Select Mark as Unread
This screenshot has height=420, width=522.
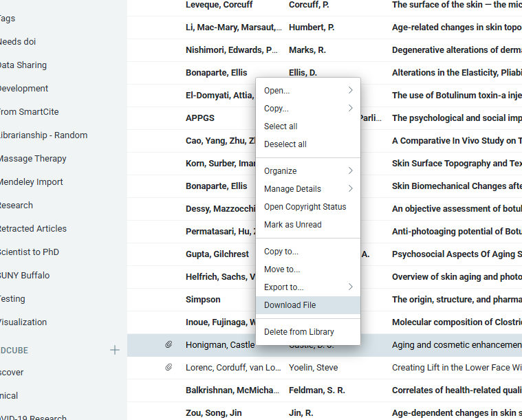pos(292,225)
